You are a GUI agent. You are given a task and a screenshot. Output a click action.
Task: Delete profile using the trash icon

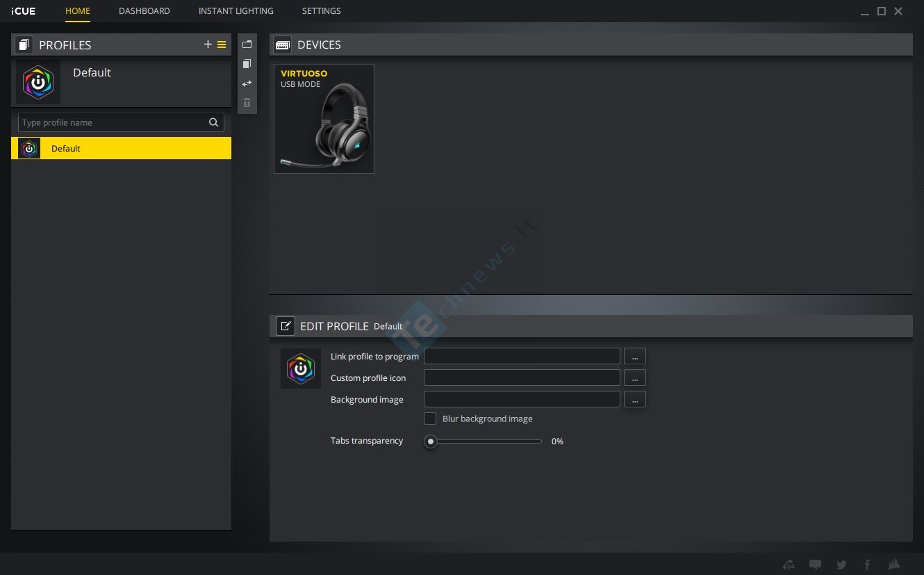coord(247,103)
